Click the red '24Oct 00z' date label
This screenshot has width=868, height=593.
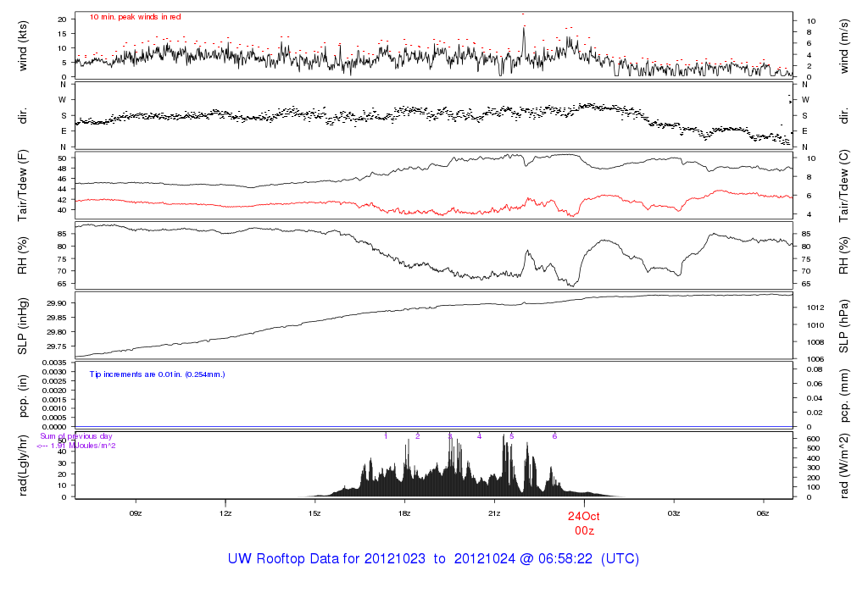pos(583,523)
